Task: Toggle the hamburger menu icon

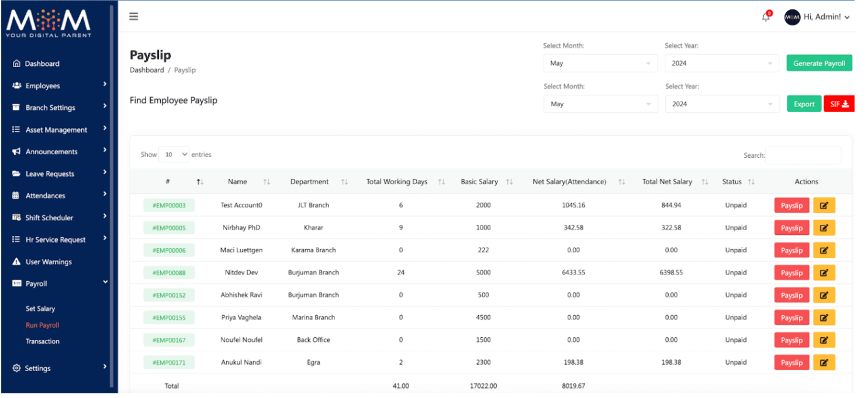Action: point(134,16)
